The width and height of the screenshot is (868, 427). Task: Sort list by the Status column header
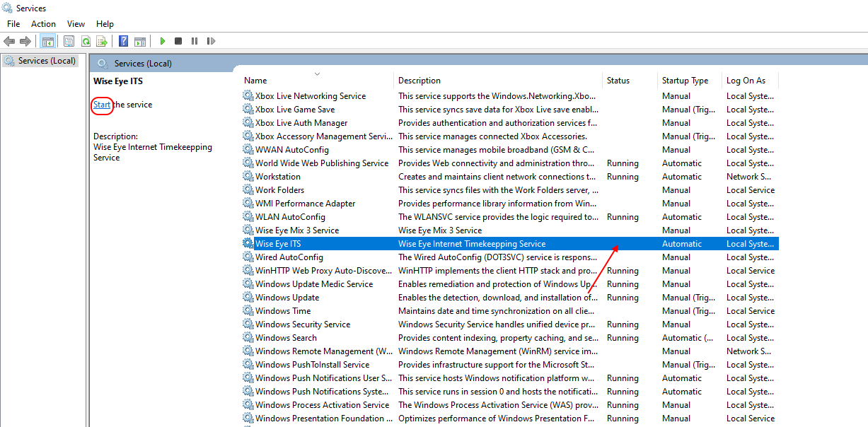pos(618,81)
